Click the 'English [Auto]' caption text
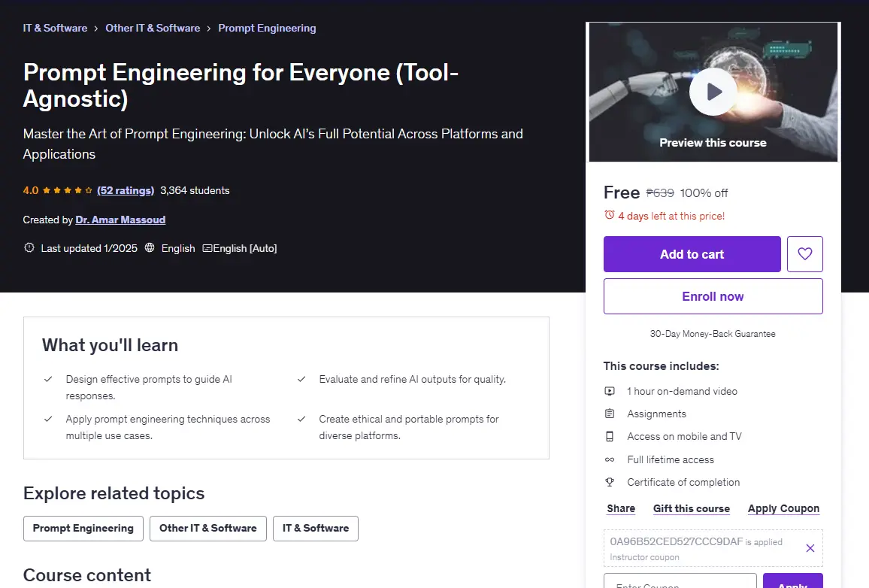This screenshot has height=588, width=869. (x=245, y=248)
